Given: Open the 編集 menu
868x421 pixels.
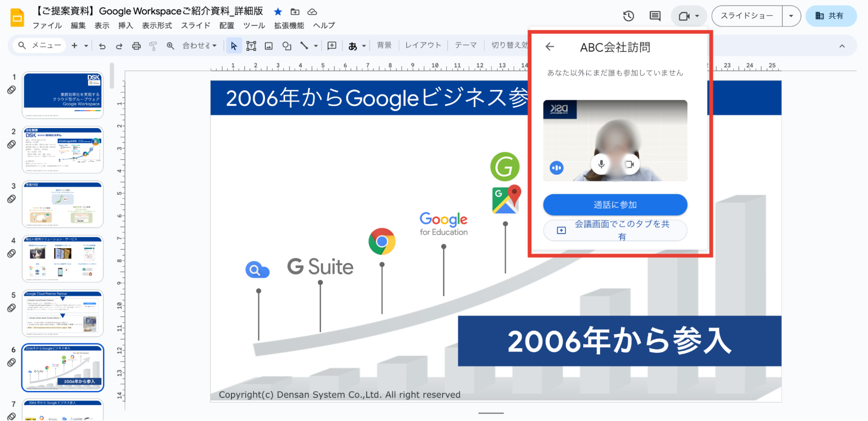Looking at the screenshot, I should [x=78, y=26].
